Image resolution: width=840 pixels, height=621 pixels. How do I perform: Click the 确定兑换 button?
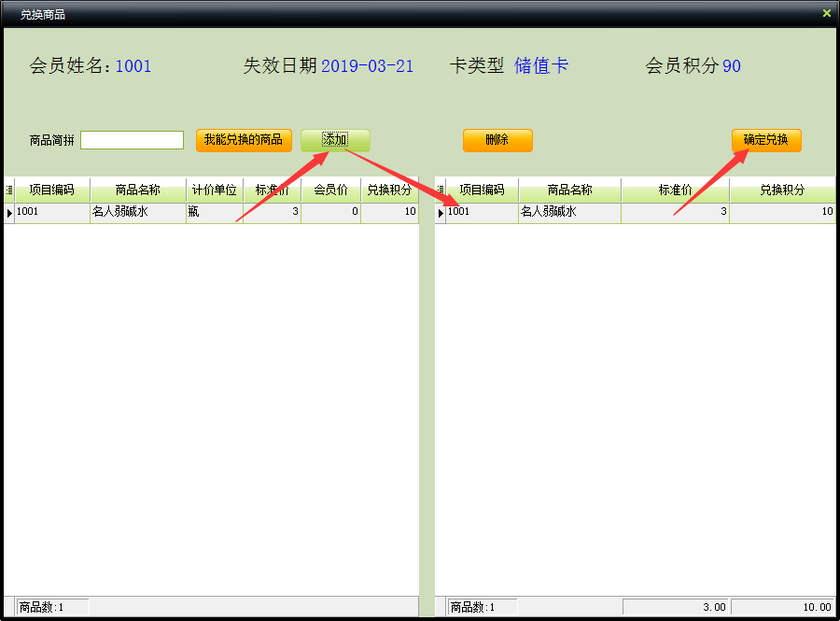[x=766, y=140]
